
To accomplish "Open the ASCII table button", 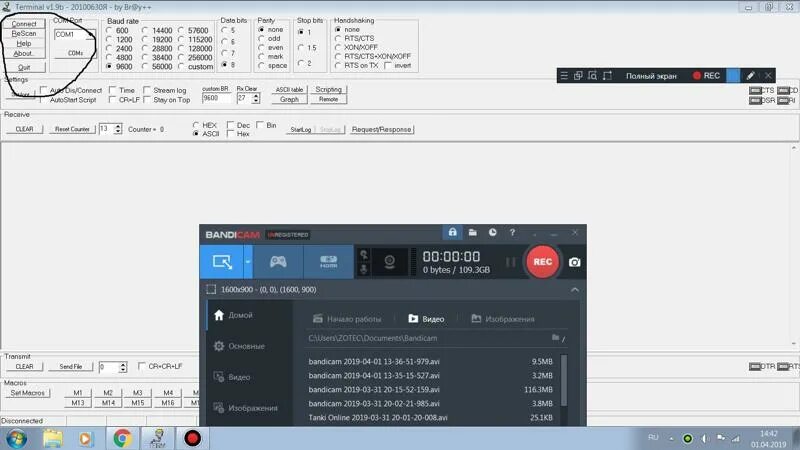I will [289, 89].
